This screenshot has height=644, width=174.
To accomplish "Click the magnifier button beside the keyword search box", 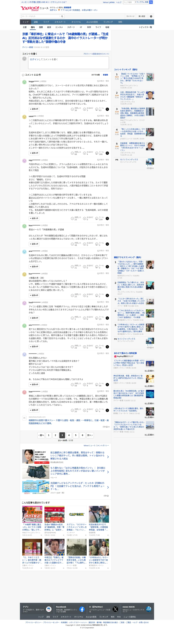I will pyautogui.click(x=62, y=16).
